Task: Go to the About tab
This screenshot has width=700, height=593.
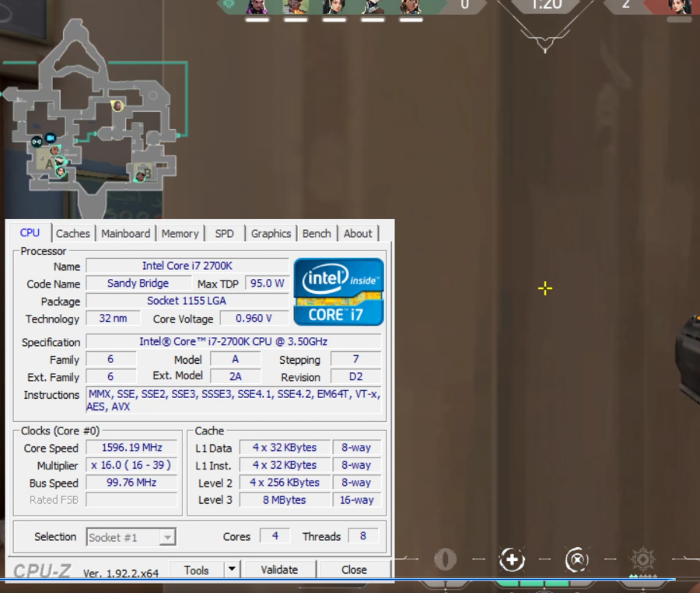Action: point(358,233)
